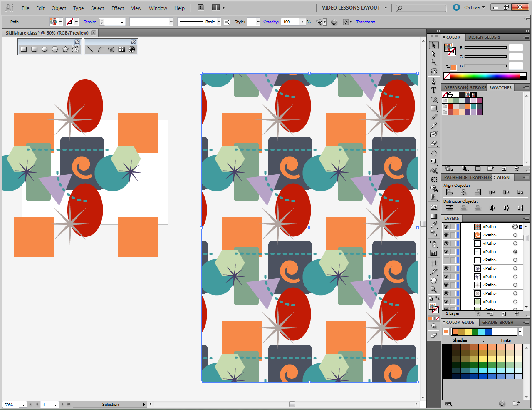Switch to the Design Seeds 1 tab
This screenshot has height=410, width=532.
coord(484,37)
